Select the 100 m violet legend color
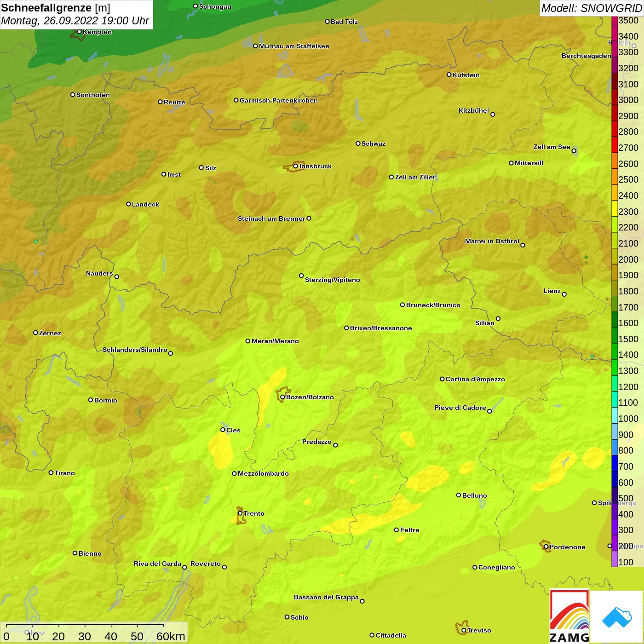This screenshot has height=644, width=644. coord(615,558)
